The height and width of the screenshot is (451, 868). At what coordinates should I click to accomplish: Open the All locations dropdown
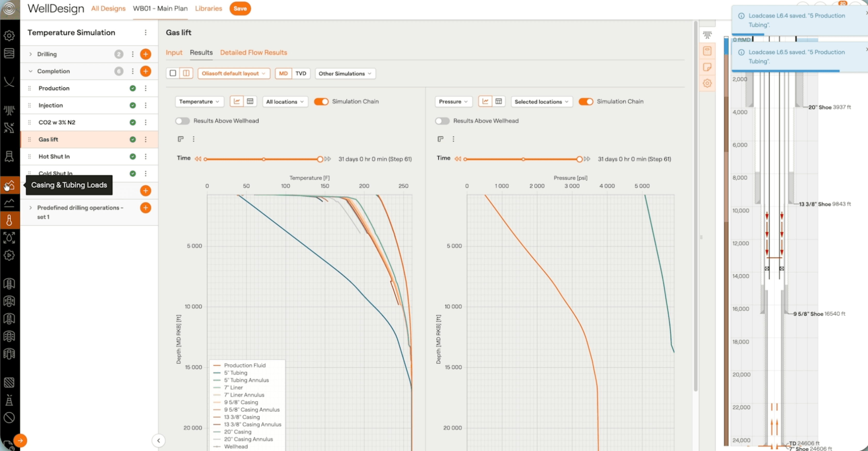point(285,101)
